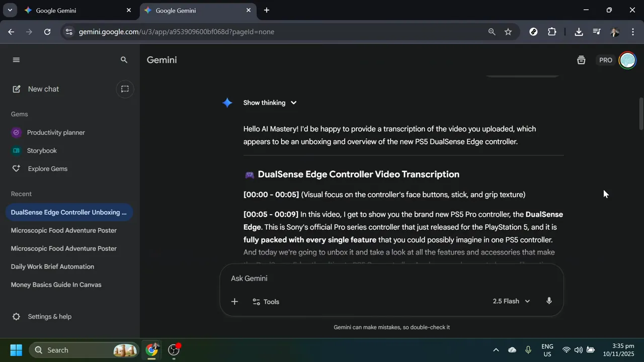
Task: Show hidden system tray icons
Action: pos(496,350)
